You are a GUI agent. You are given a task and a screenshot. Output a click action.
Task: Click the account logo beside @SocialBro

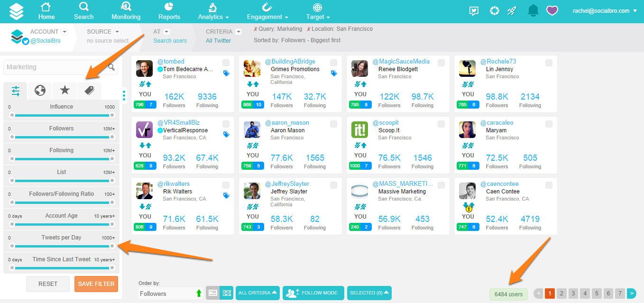coord(17,37)
